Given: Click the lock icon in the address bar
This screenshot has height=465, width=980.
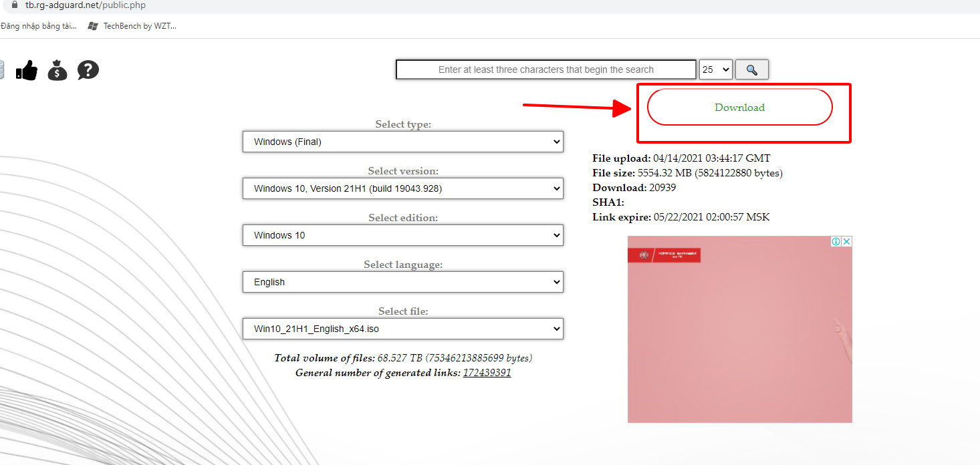Looking at the screenshot, I should click(15, 5).
